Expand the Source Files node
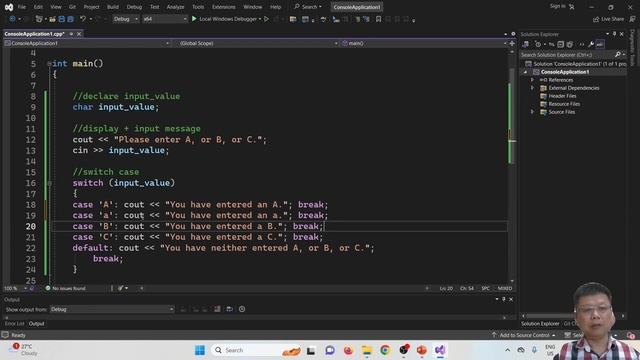The width and height of the screenshot is (640, 360). coord(532,112)
